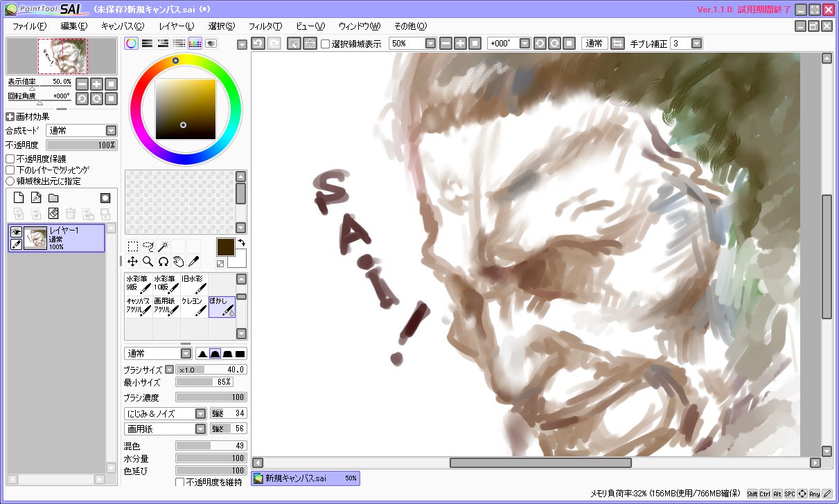The width and height of the screenshot is (839, 504).
Task: Select the flat round brush edge shape
Action: tap(228, 353)
